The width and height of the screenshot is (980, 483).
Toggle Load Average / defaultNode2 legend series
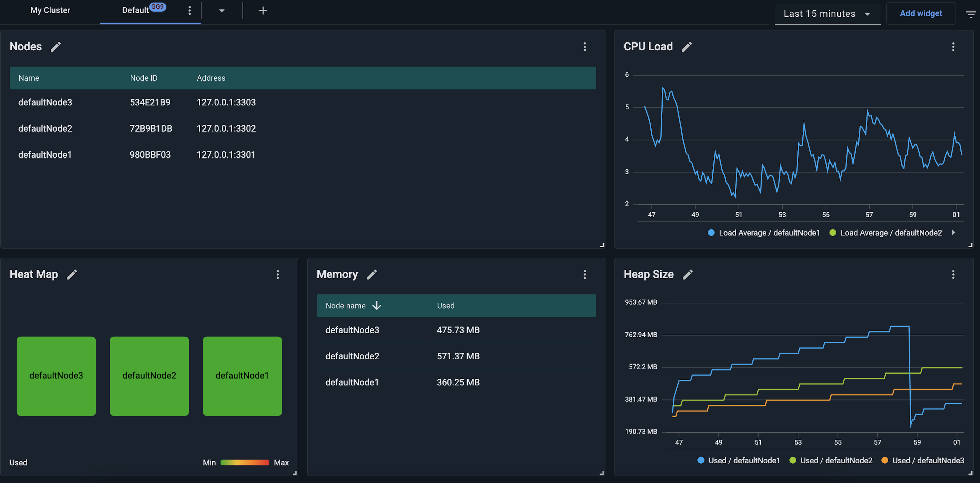[x=886, y=233]
